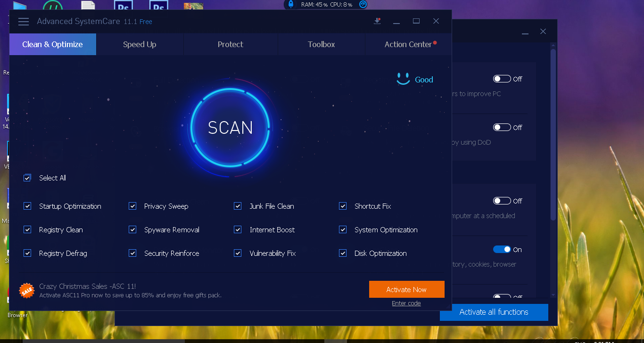Click the 'Good' status text
Screen dimensions: 644x343
[x=424, y=80]
